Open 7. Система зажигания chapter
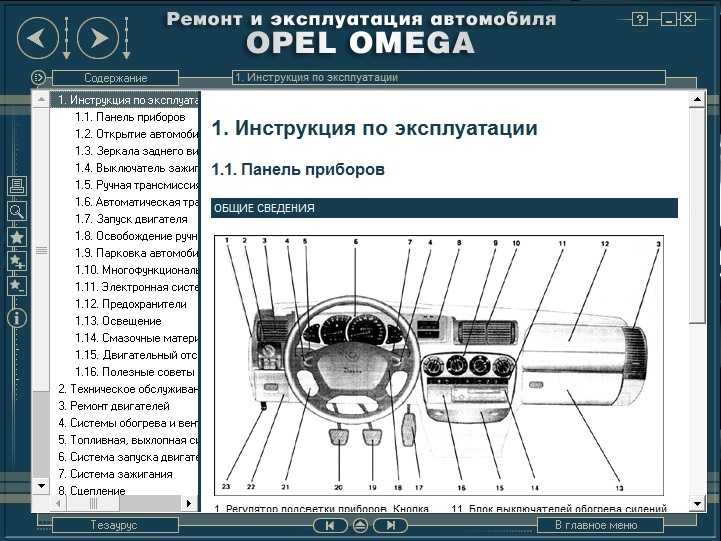 coord(115,474)
